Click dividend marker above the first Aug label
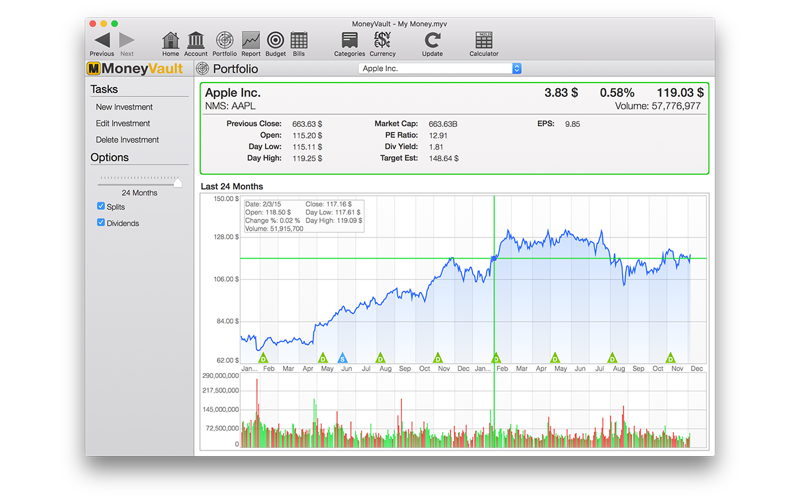 [x=380, y=358]
